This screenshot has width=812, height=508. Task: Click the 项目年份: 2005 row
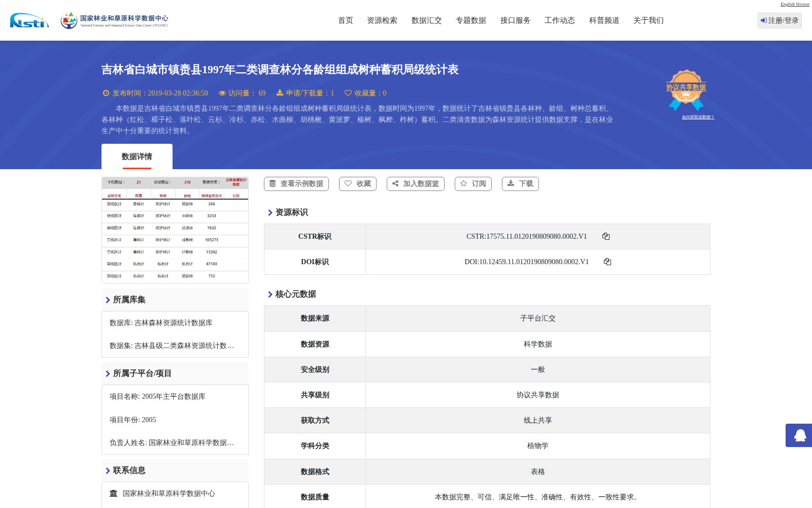coord(133,420)
